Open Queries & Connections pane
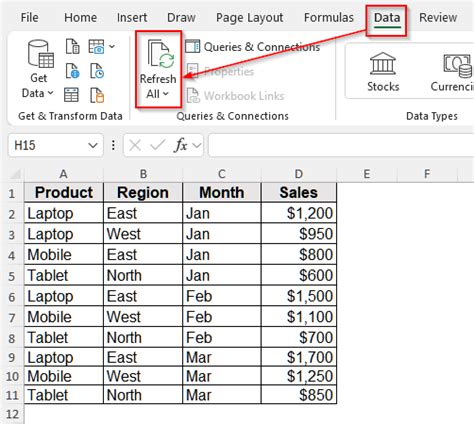Image resolution: width=474 pixels, height=424 pixels. pyautogui.click(x=252, y=47)
